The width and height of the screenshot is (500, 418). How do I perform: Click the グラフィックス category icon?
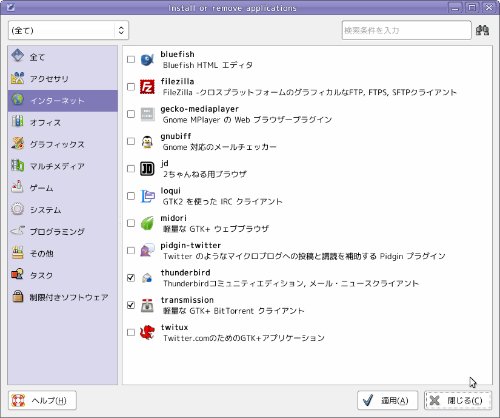click(x=18, y=143)
